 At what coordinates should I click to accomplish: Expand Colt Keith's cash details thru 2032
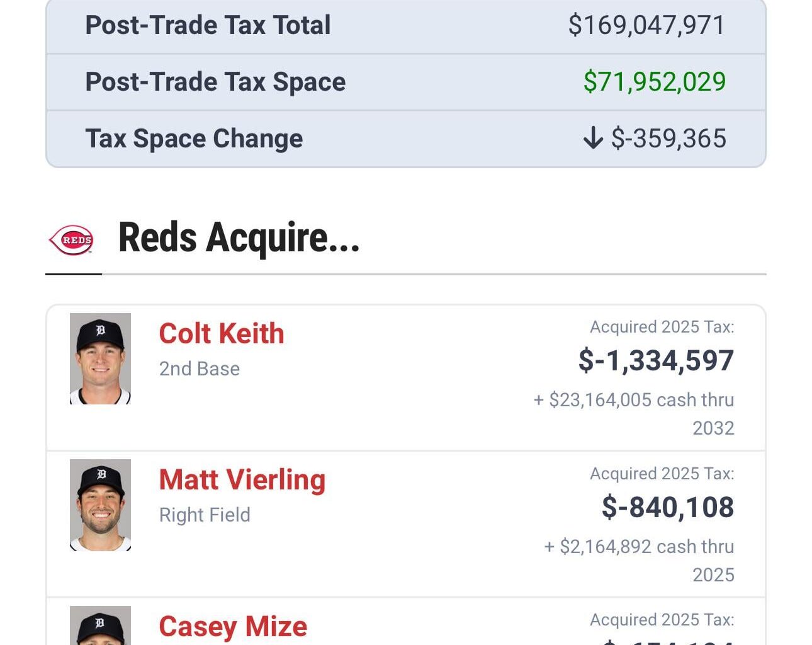point(634,414)
